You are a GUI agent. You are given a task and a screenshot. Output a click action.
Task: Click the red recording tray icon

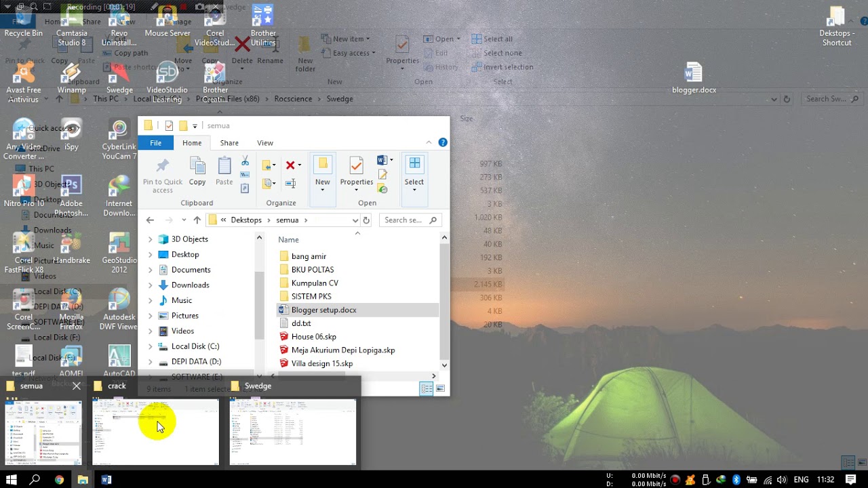pyautogui.click(x=675, y=480)
